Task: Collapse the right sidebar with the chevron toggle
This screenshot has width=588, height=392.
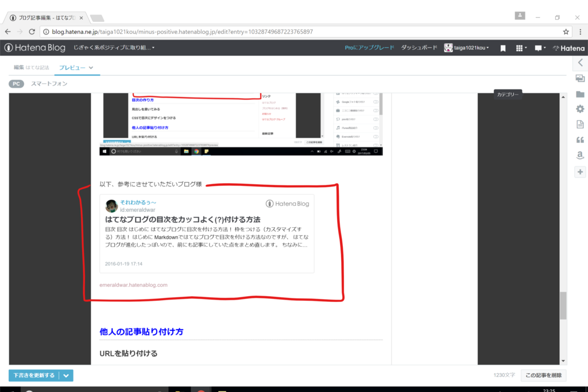Action: [x=581, y=62]
